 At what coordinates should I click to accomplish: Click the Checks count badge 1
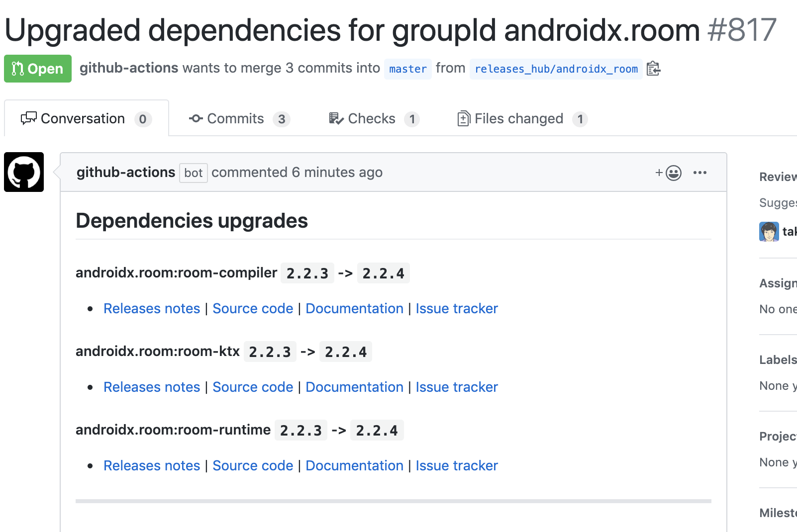coord(412,119)
